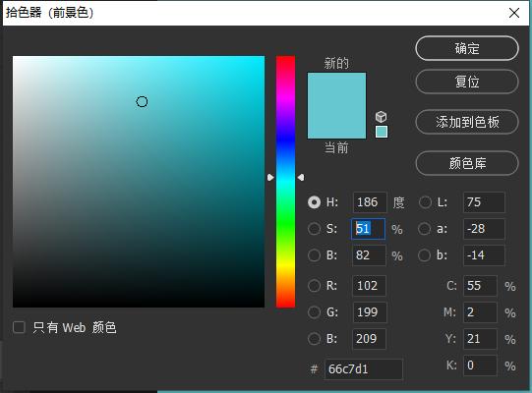The width and height of the screenshot is (532, 393).
Task: Click the H field showing 186
Action: (x=370, y=202)
